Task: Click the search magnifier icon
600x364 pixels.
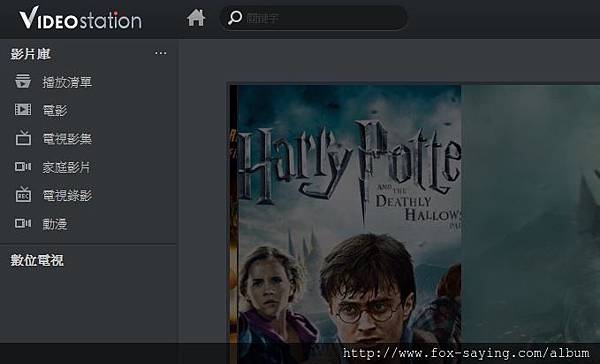Action: (235, 18)
